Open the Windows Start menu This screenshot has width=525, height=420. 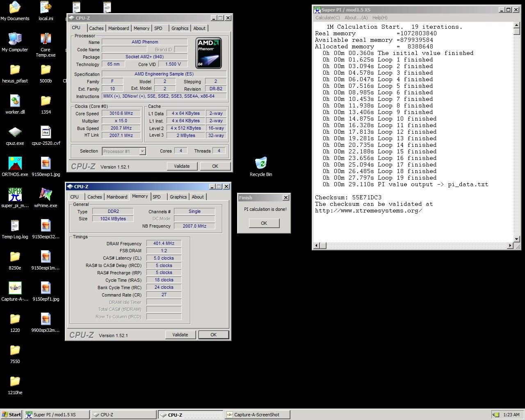(11, 415)
